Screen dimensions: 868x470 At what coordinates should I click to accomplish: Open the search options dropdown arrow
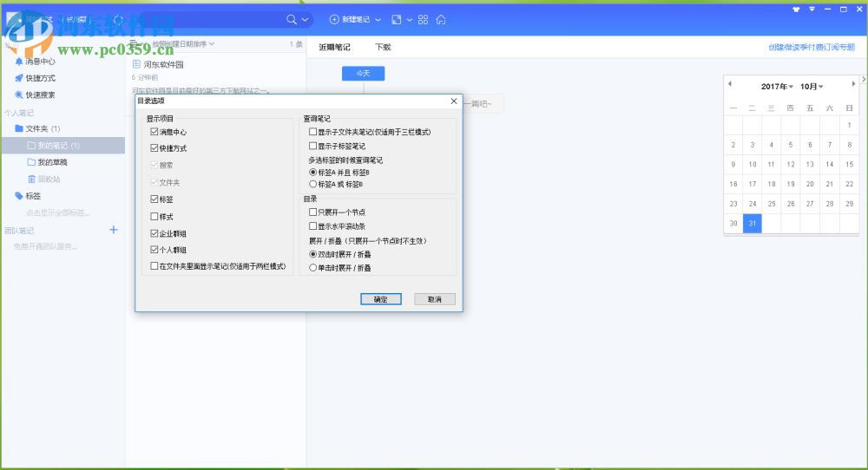[305, 20]
